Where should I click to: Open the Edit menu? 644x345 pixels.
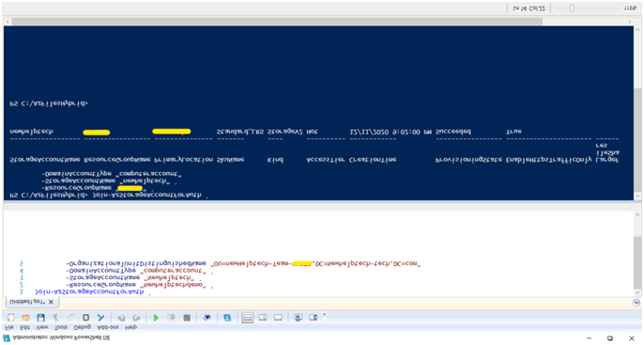click(x=25, y=327)
